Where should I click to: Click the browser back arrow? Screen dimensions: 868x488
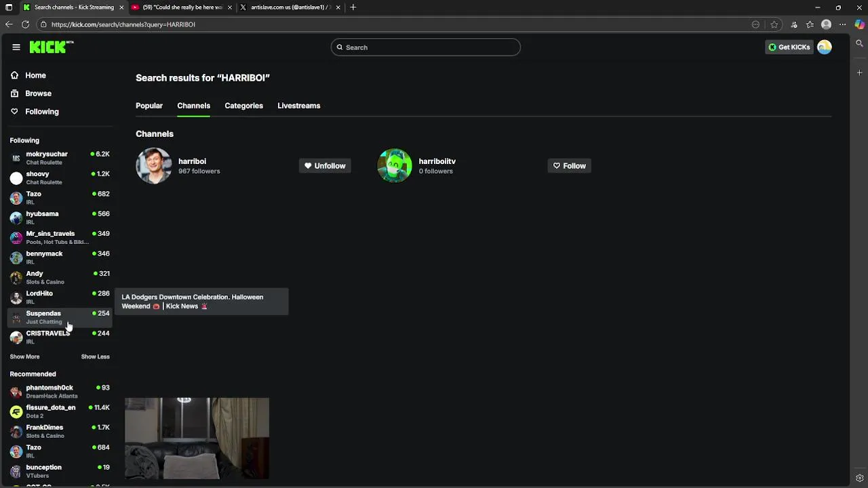(x=9, y=24)
